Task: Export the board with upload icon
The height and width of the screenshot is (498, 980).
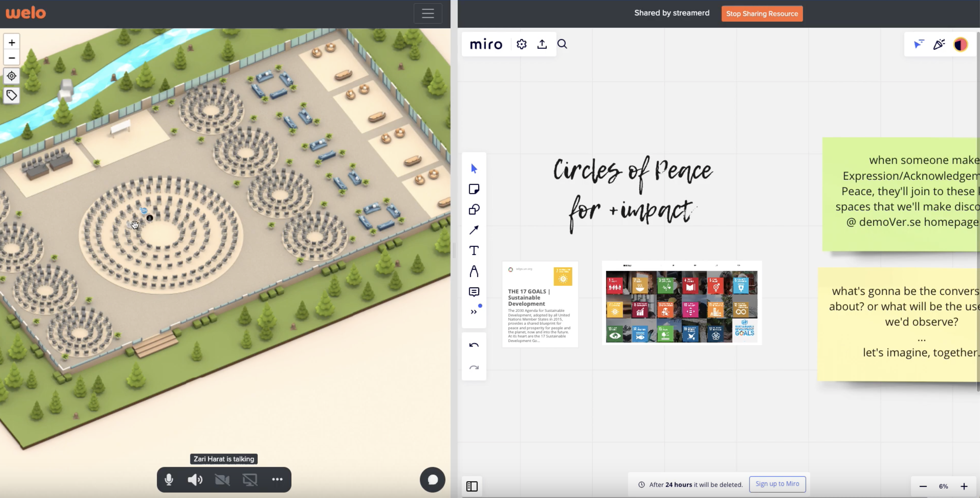Action: tap(542, 44)
